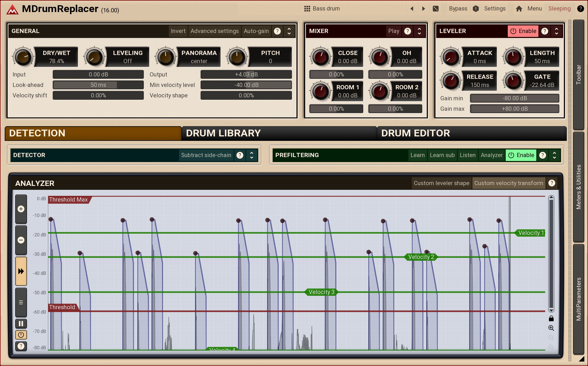Viewport: 588px width, 366px height.
Task: Click the magnifier zoom-in icon beside scrollbar
Action: click(551, 328)
